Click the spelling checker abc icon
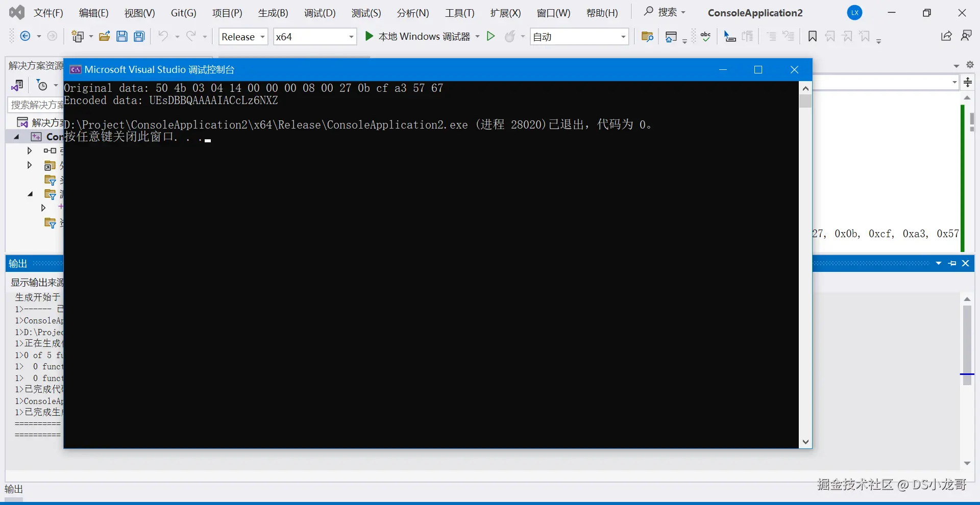Image resolution: width=980 pixels, height=505 pixels. [706, 36]
